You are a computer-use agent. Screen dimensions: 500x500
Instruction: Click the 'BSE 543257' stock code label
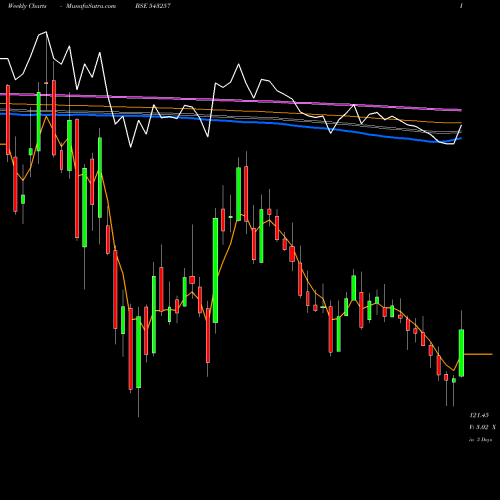pos(153,6)
